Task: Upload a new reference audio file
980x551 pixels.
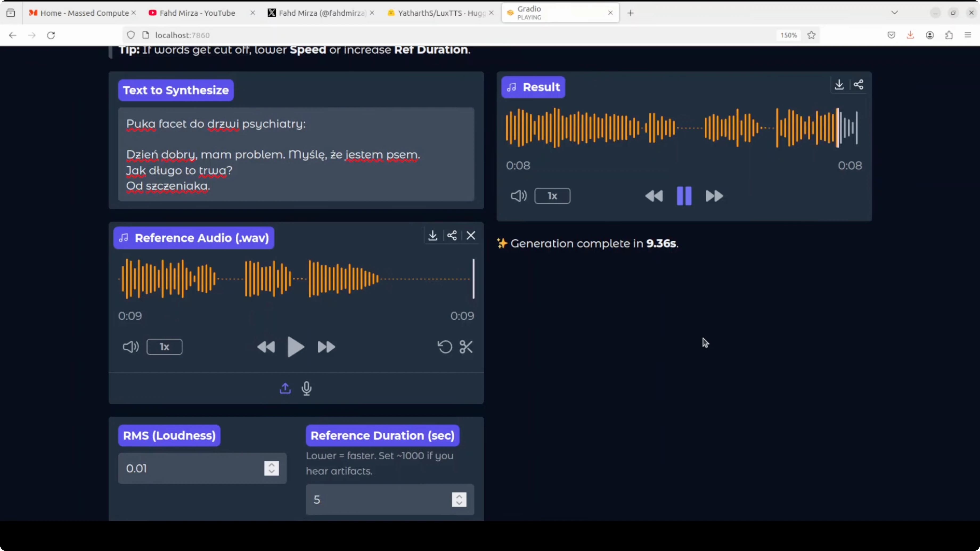Action: [285, 388]
